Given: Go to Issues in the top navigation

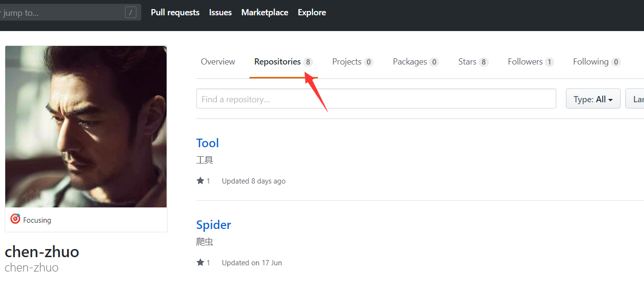Looking at the screenshot, I should [x=220, y=12].
